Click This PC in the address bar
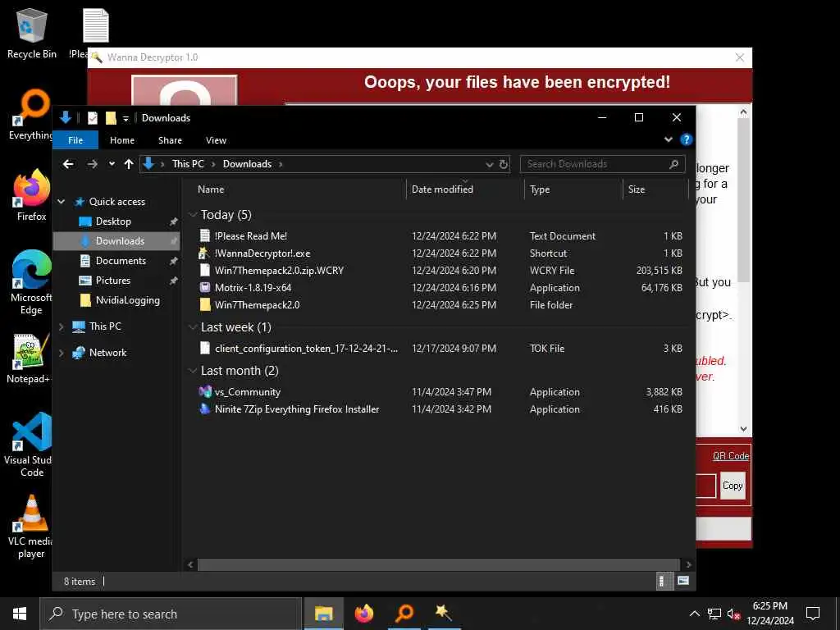Screen dimensions: 840x630 coord(188,164)
